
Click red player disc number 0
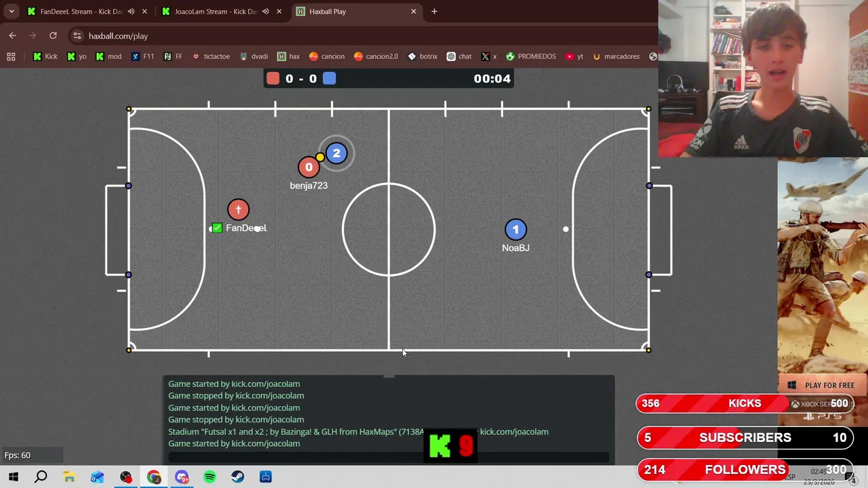pyautogui.click(x=309, y=167)
